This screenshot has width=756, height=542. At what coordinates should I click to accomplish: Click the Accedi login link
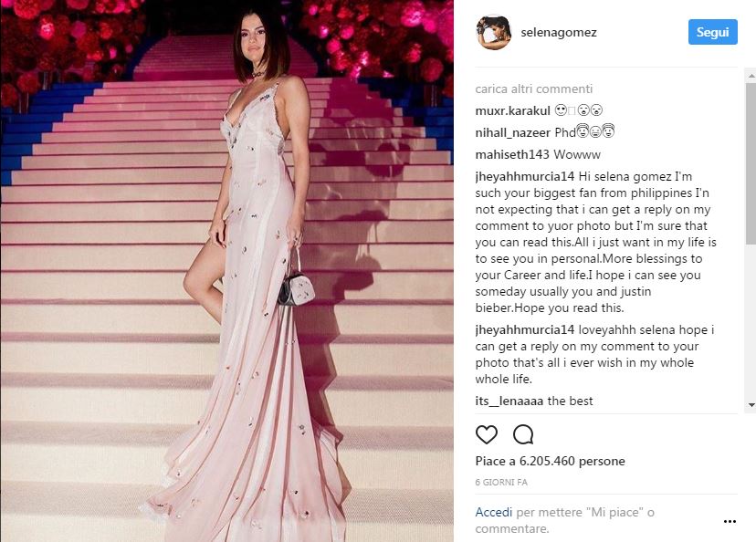click(x=494, y=512)
